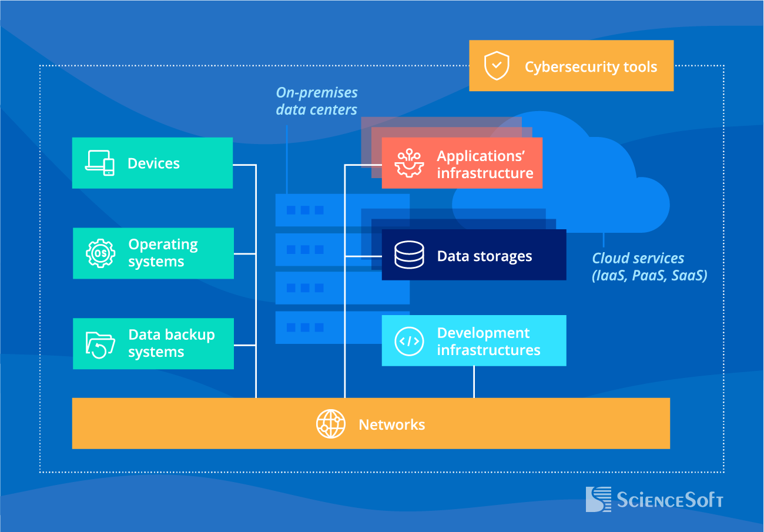
Task: Click the Data storages text label
Action: click(x=484, y=256)
